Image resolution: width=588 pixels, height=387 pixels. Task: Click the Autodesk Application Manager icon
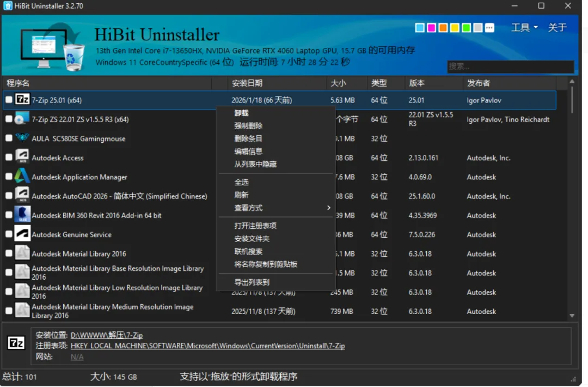(x=22, y=176)
